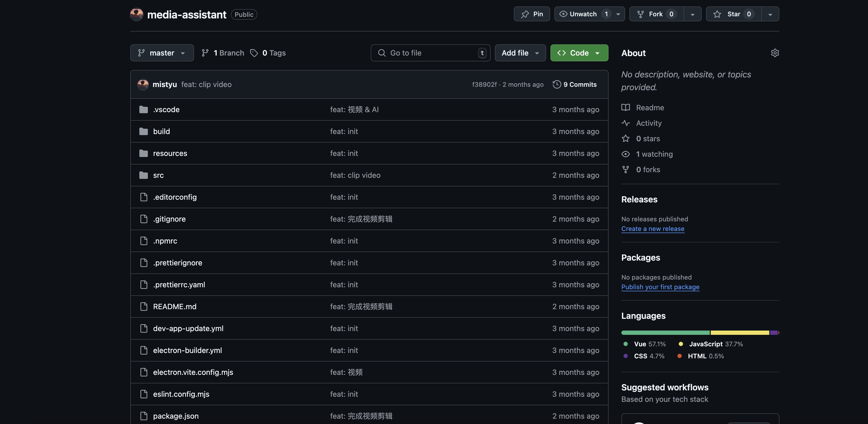This screenshot has width=868, height=424.
Task: Focus the Go to file search field
Action: pos(430,53)
